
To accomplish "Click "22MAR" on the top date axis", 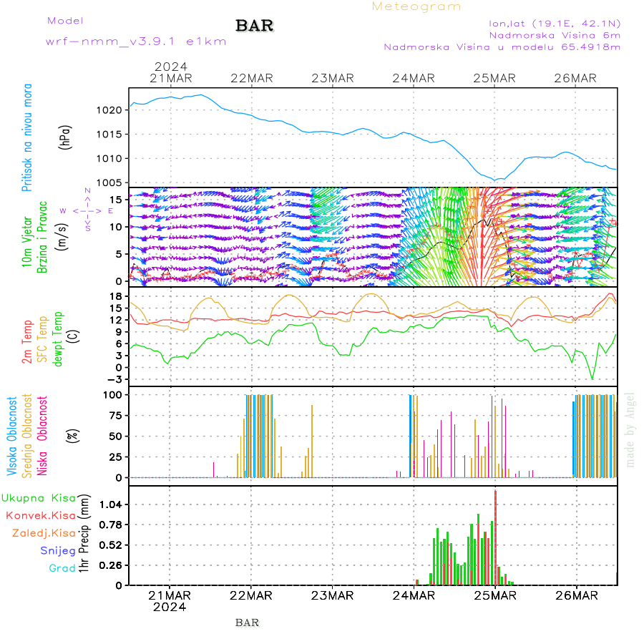I will point(252,78).
